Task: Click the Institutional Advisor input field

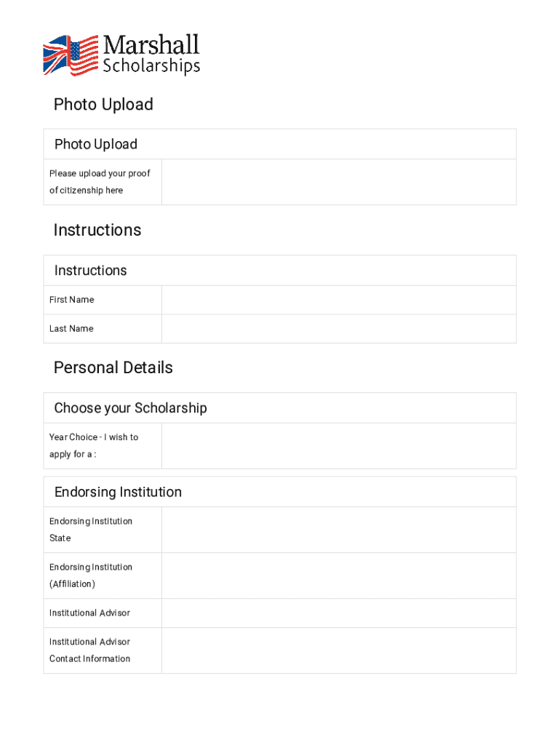Action: coord(338,613)
